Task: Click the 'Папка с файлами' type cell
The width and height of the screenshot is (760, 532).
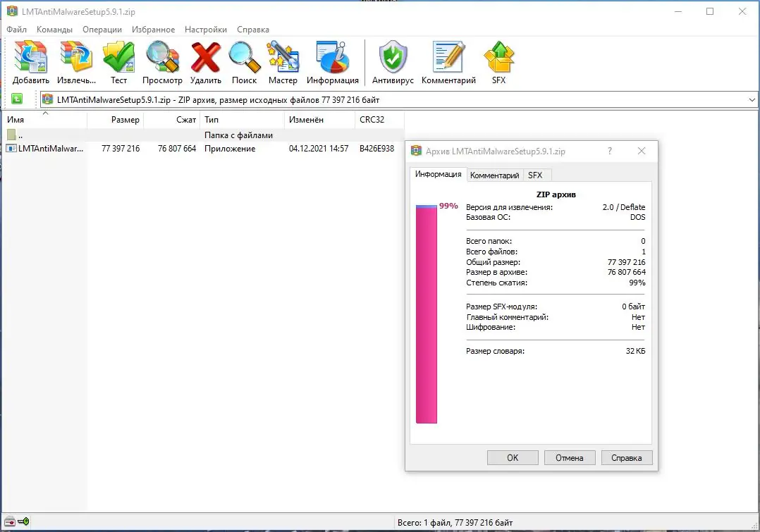Action: (x=238, y=135)
